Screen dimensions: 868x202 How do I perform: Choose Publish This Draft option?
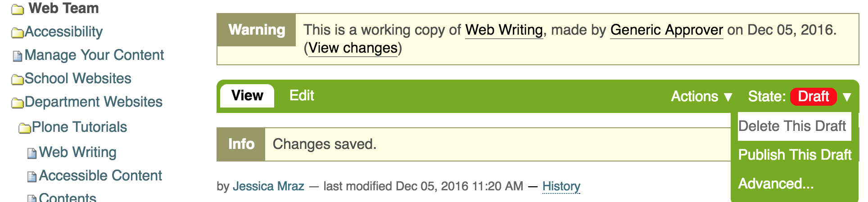[795, 155]
